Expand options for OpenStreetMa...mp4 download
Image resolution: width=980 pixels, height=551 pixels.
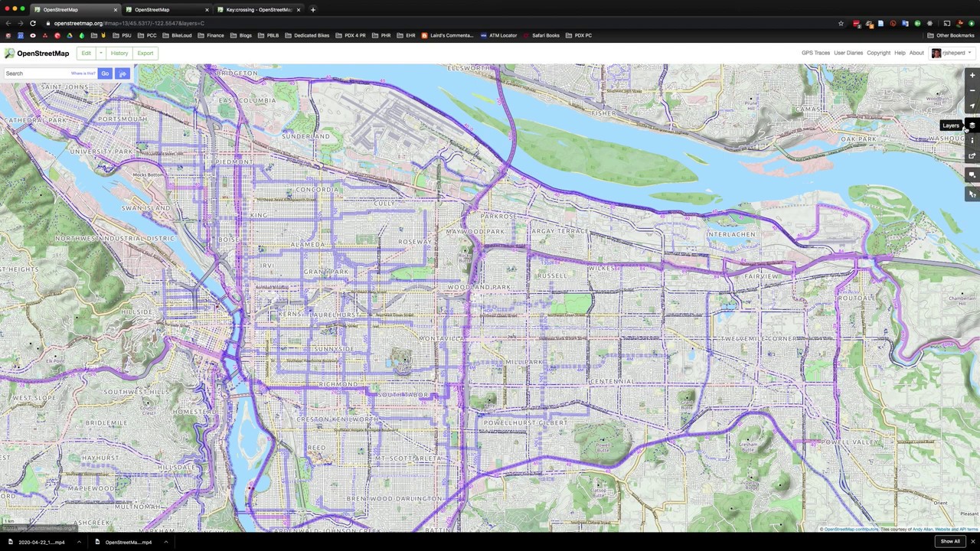coord(165,542)
